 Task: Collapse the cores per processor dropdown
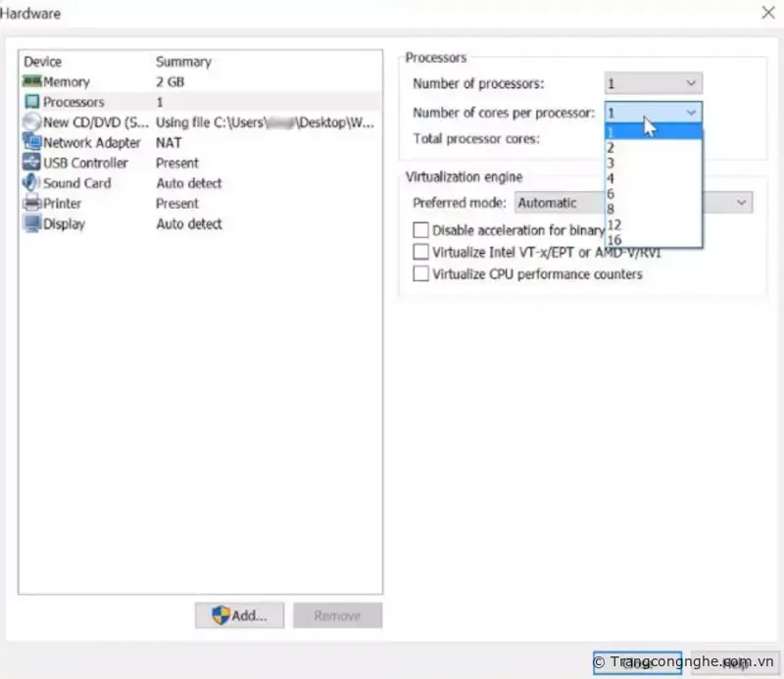pyautogui.click(x=691, y=113)
